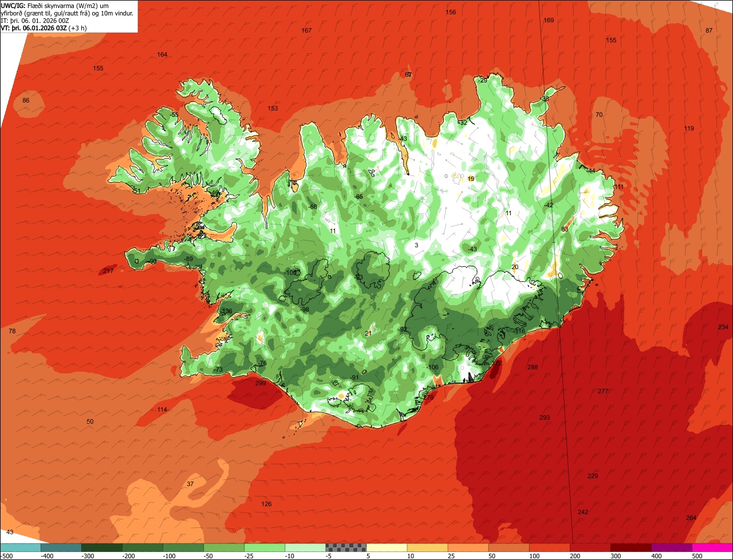The image size is (733, 560).
Task: Click the value 229 on the map
Action: (593, 476)
